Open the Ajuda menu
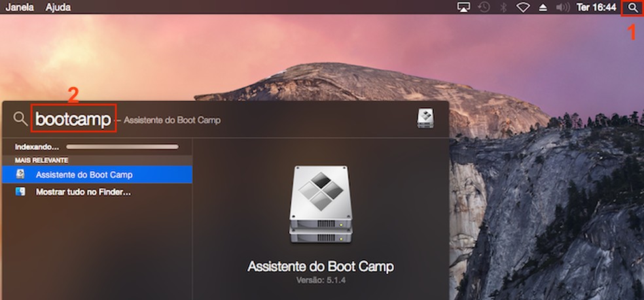Screen dimensions: 644x300 58,7
